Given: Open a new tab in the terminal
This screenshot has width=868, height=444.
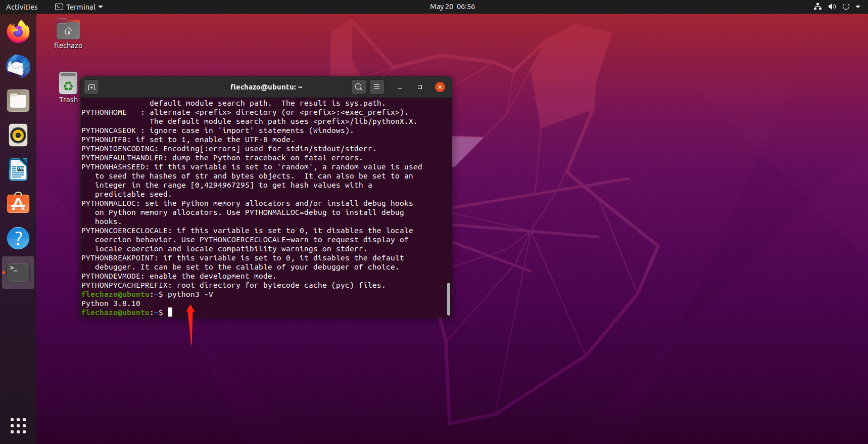Looking at the screenshot, I should (91, 87).
